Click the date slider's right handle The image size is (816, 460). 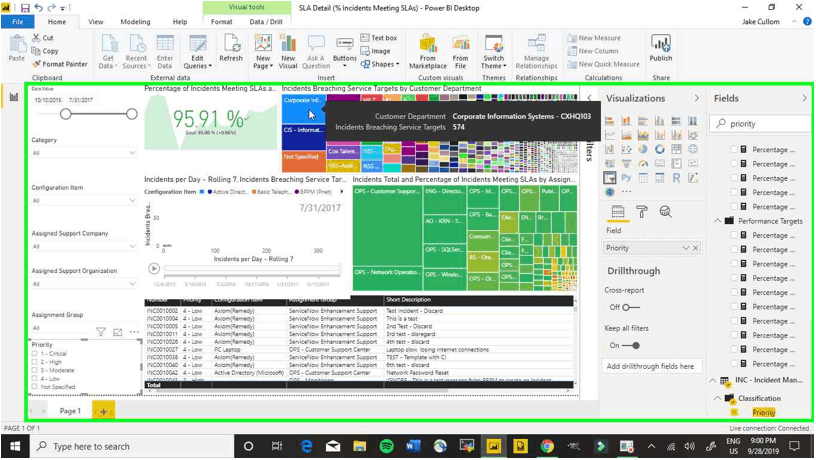(x=132, y=114)
